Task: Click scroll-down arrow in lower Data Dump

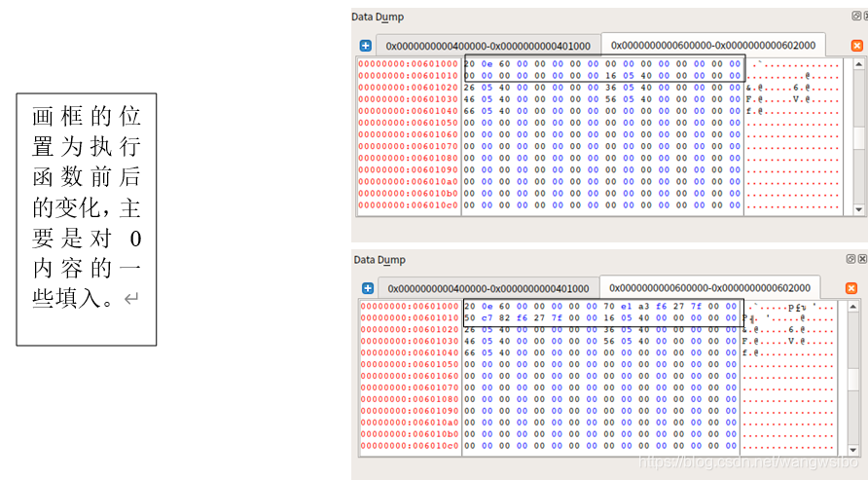Action: coord(853,450)
